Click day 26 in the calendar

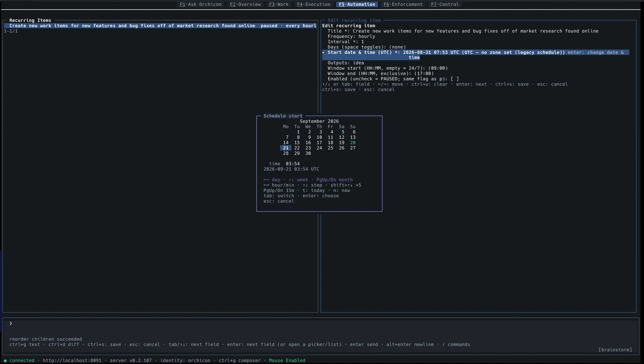342,148
